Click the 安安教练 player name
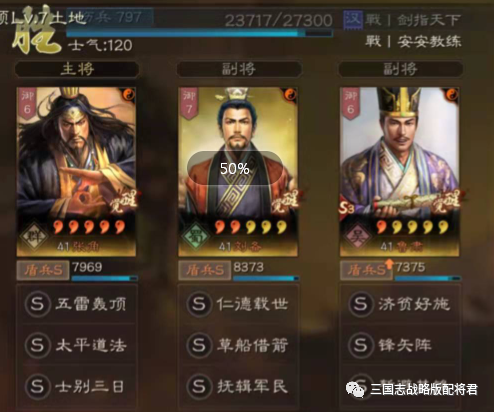The width and height of the screenshot is (494, 412). (429, 42)
